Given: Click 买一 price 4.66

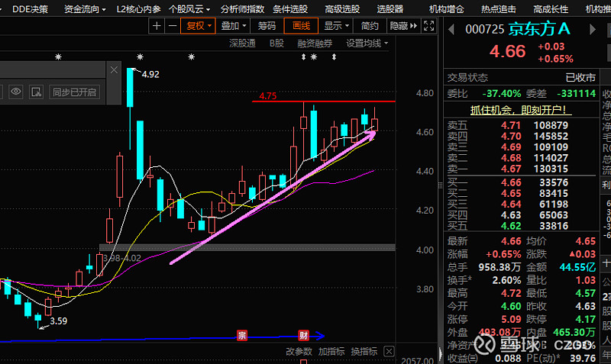Looking at the screenshot, I should [511, 182].
